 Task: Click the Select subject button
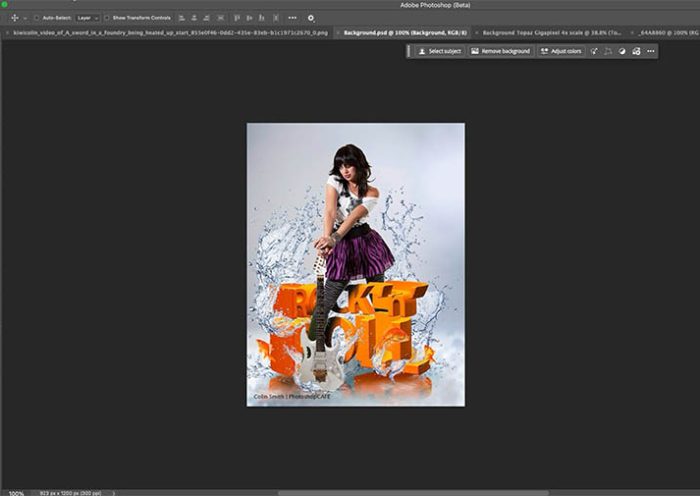click(x=439, y=51)
